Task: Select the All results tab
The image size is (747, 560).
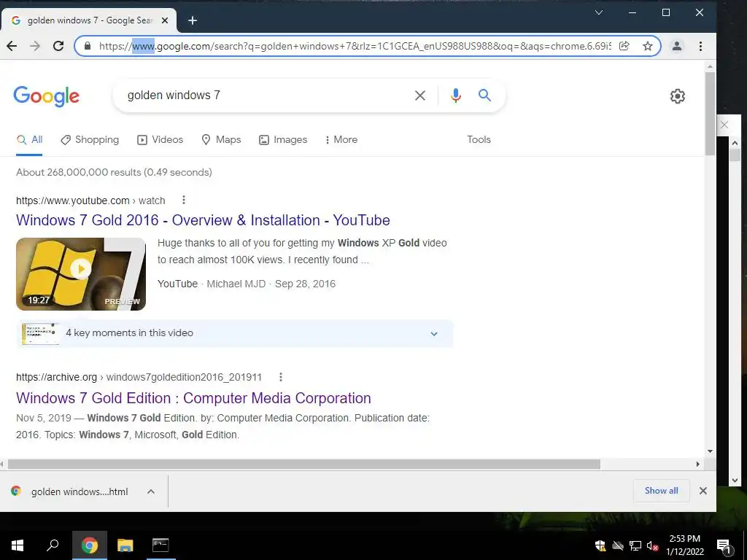Action: click(x=29, y=139)
